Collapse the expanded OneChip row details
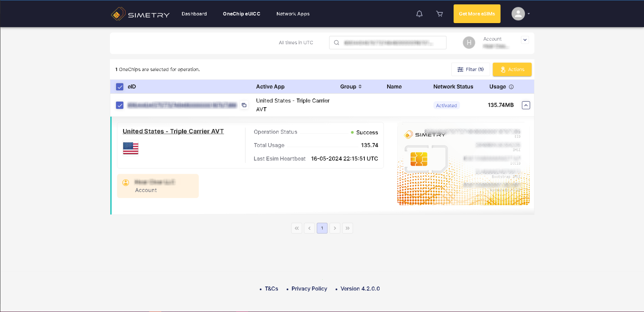Viewport: 644px width, 312px height. [x=526, y=105]
